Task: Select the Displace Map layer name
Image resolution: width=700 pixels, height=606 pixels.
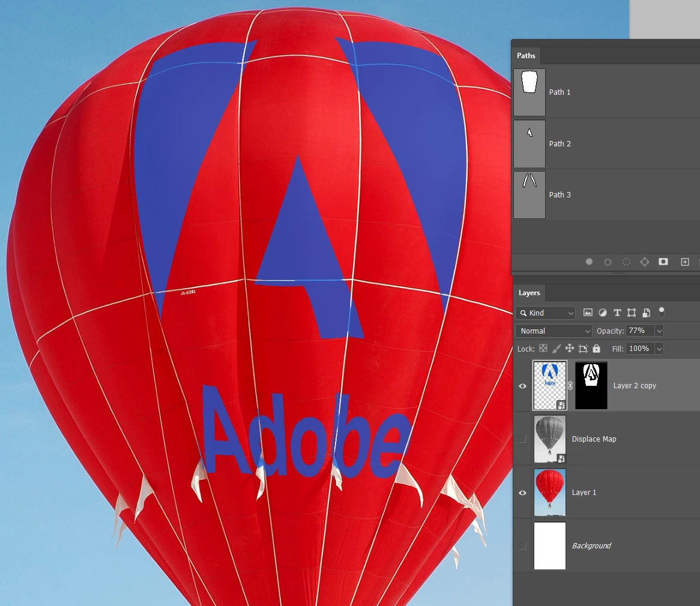Action: pyautogui.click(x=594, y=439)
